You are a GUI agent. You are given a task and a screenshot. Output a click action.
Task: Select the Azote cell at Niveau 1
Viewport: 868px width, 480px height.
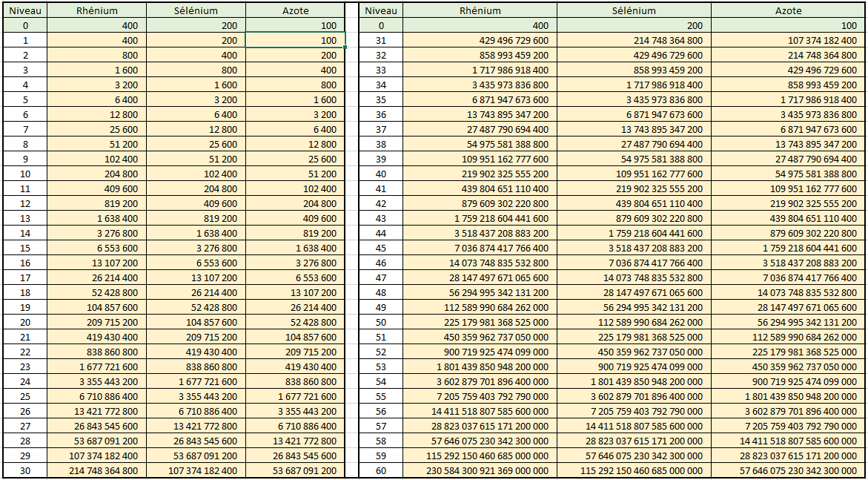pyautogui.click(x=294, y=40)
